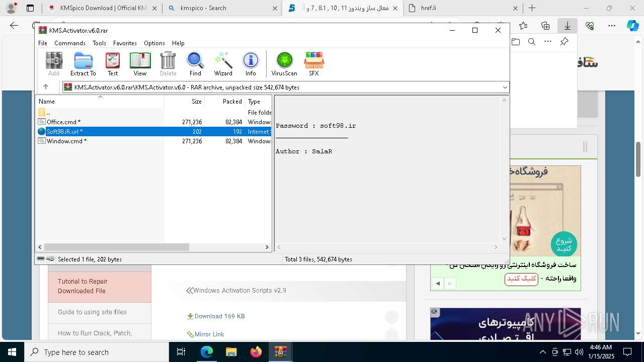644x362 pixels.
Task: Open the File menu
Action: click(43, 43)
